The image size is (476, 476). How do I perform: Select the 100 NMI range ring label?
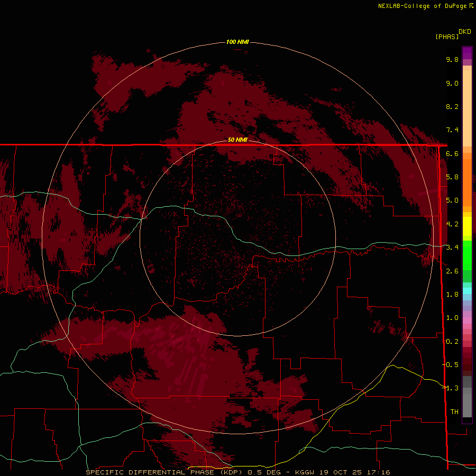(x=237, y=42)
